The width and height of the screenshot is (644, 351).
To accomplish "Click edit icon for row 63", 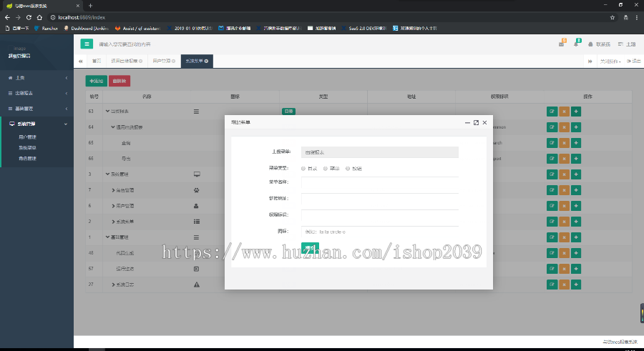I will [552, 112].
